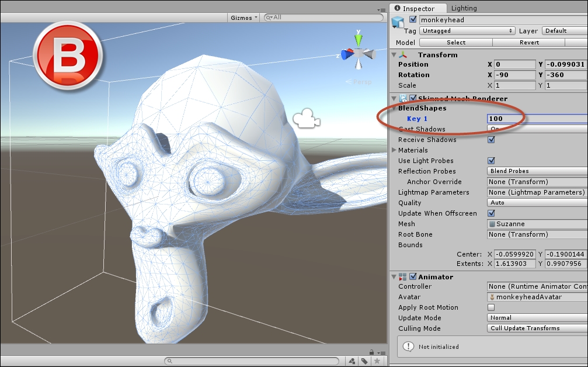Image resolution: width=588 pixels, height=367 pixels.
Task: Toggle the Receive Shadows checkbox
Action: pyautogui.click(x=491, y=140)
